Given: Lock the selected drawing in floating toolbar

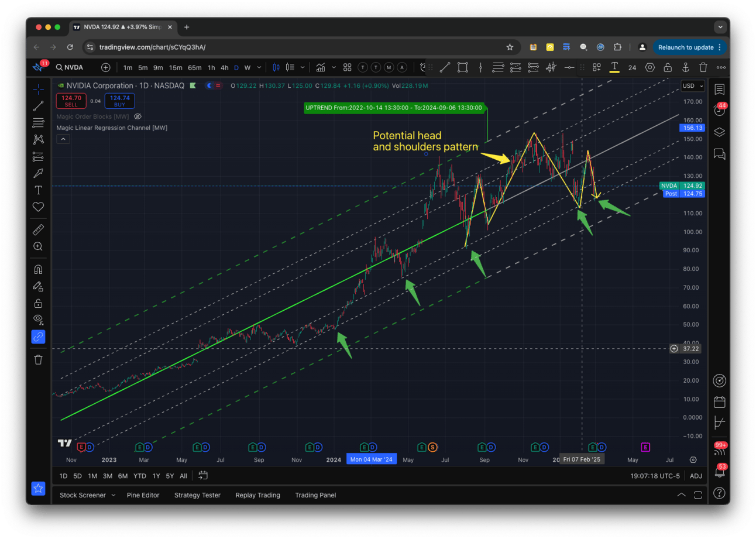Looking at the screenshot, I should pos(668,67).
